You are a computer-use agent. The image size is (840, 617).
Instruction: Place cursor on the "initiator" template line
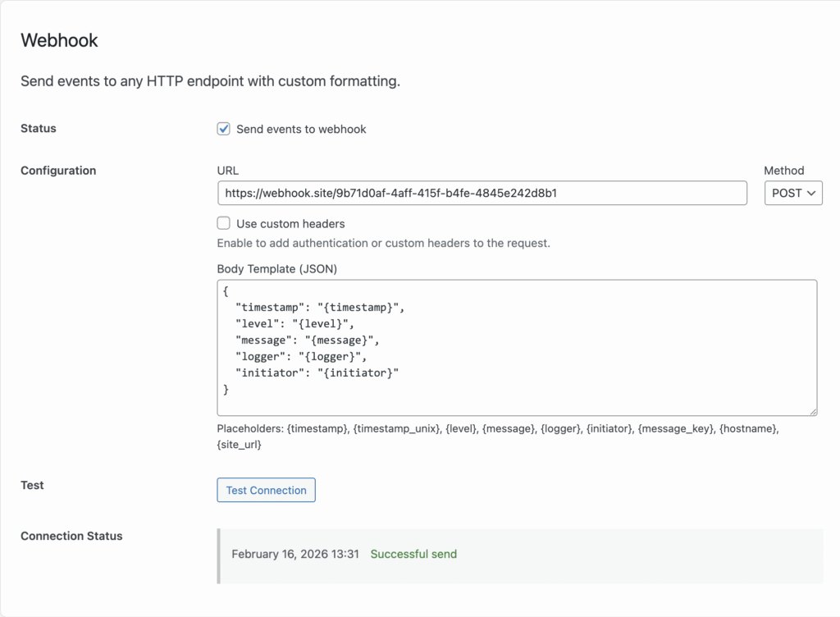316,372
